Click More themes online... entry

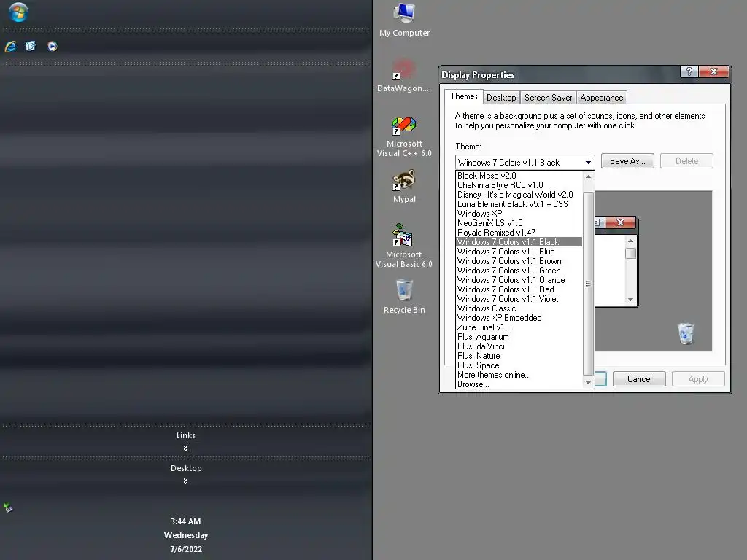[x=519, y=376]
